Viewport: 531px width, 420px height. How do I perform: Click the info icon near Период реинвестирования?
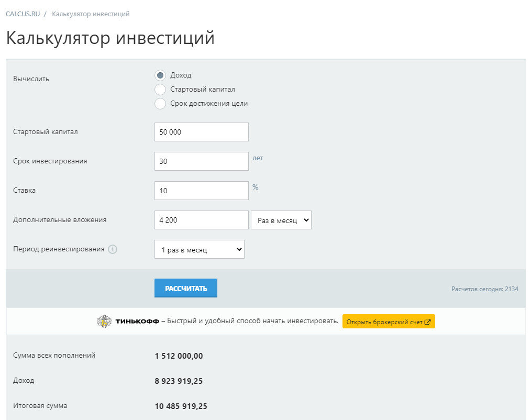[112, 250]
